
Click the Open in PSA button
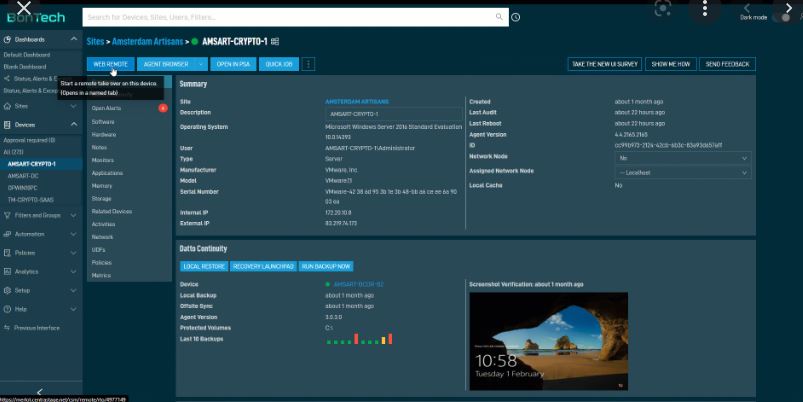233,64
